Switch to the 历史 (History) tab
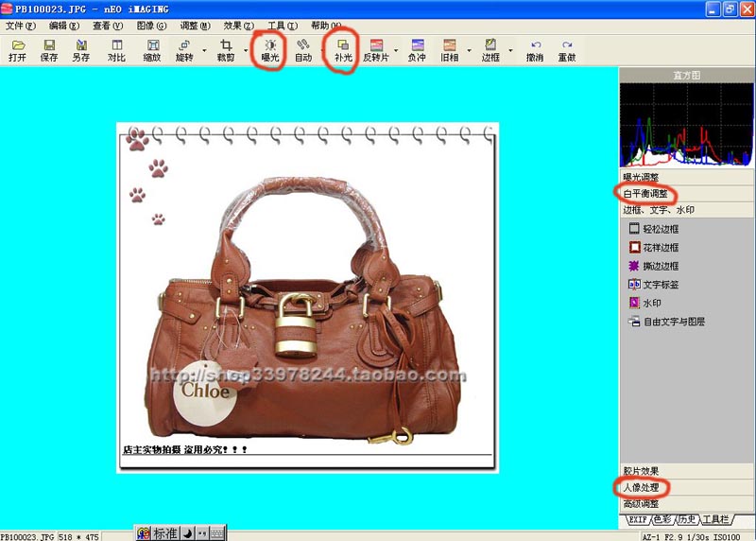The height and width of the screenshot is (541, 756). (x=687, y=519)
